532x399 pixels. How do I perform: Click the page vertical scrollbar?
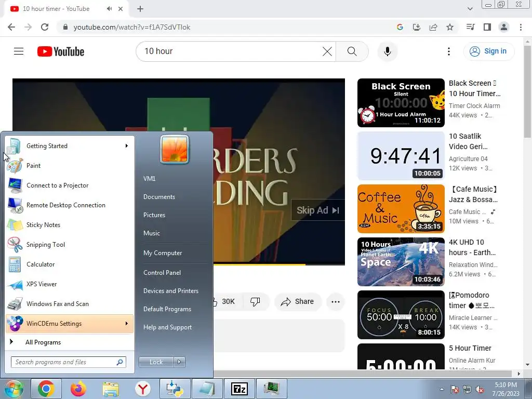[527, 91]
